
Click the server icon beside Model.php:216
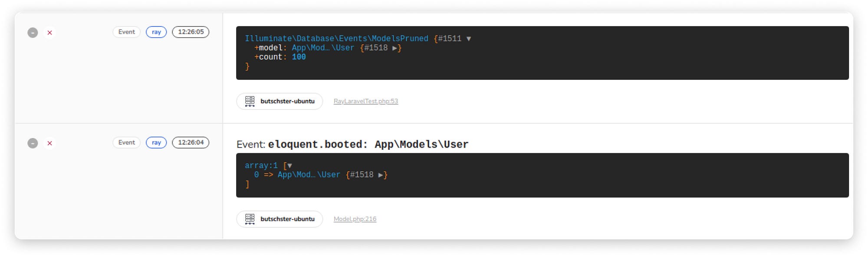250,219
